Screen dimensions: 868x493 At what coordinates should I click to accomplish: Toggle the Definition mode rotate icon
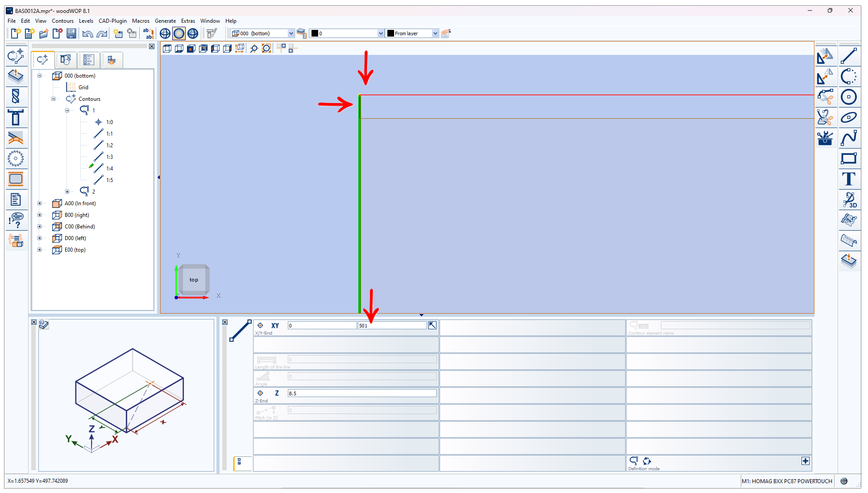point(647,461)
